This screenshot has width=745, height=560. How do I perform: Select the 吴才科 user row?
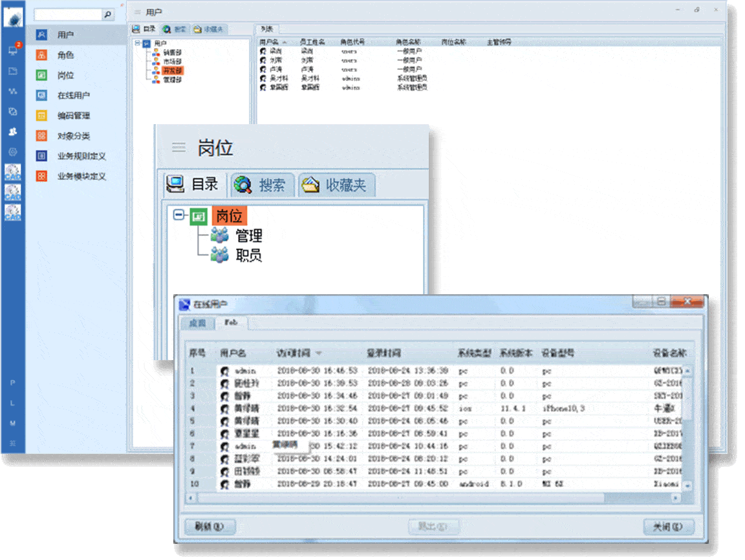[345, 78]
